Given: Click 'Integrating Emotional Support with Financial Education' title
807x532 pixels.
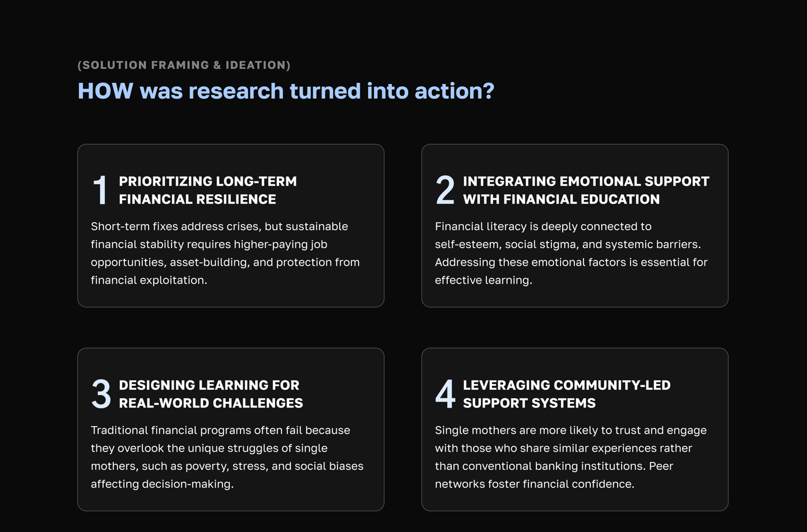Looking at the screenshot, I should 586,190.
